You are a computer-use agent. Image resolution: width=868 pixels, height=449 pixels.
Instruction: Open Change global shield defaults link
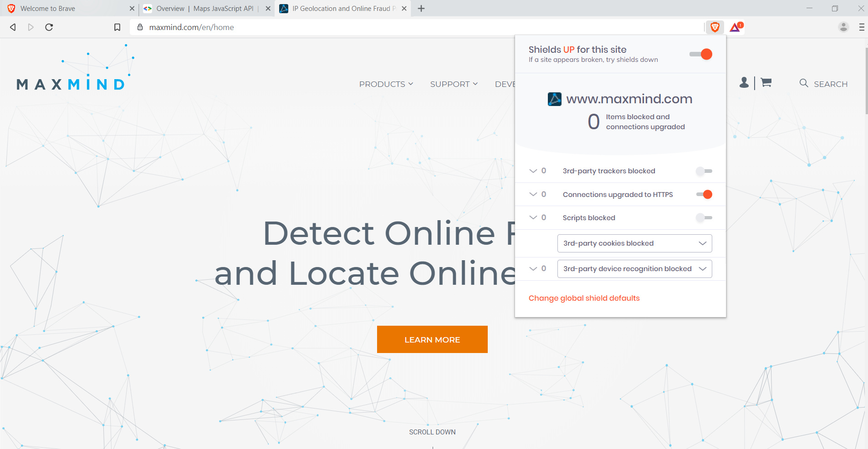click(584, 298)
